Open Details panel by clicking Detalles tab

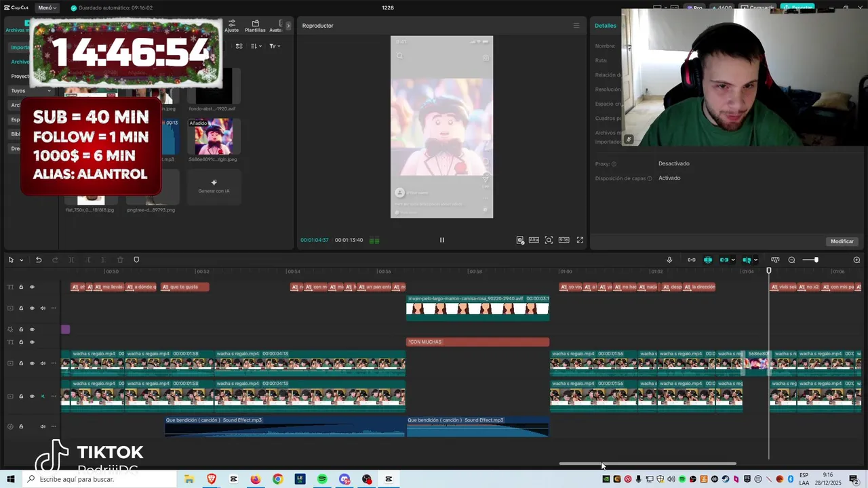tap(606, 26)
